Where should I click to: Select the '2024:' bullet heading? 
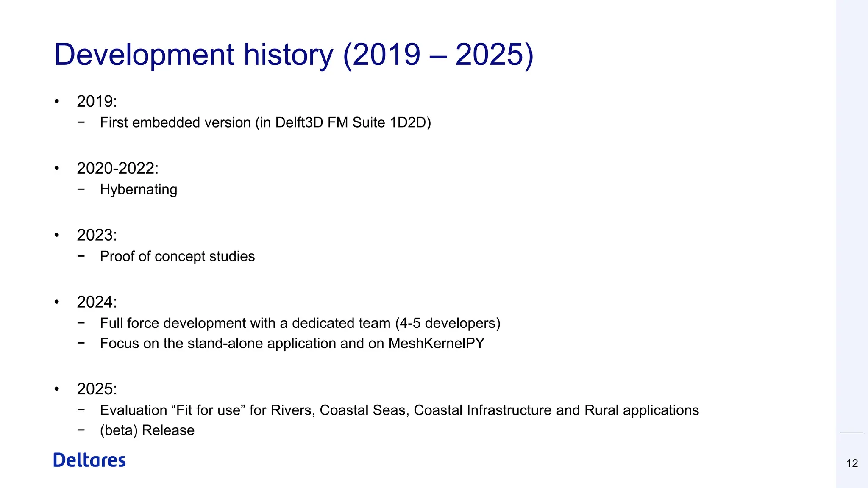click(x=97, y=302)
